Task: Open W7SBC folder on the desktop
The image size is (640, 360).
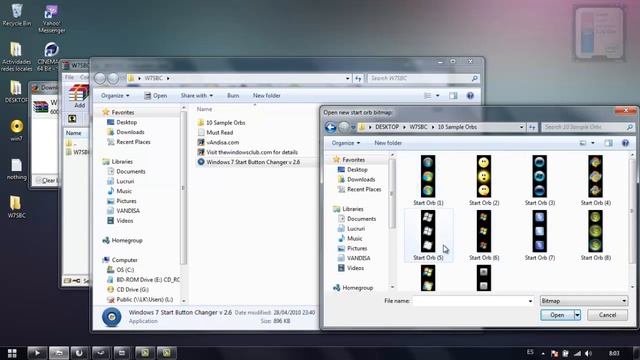Action: point(16,207)
